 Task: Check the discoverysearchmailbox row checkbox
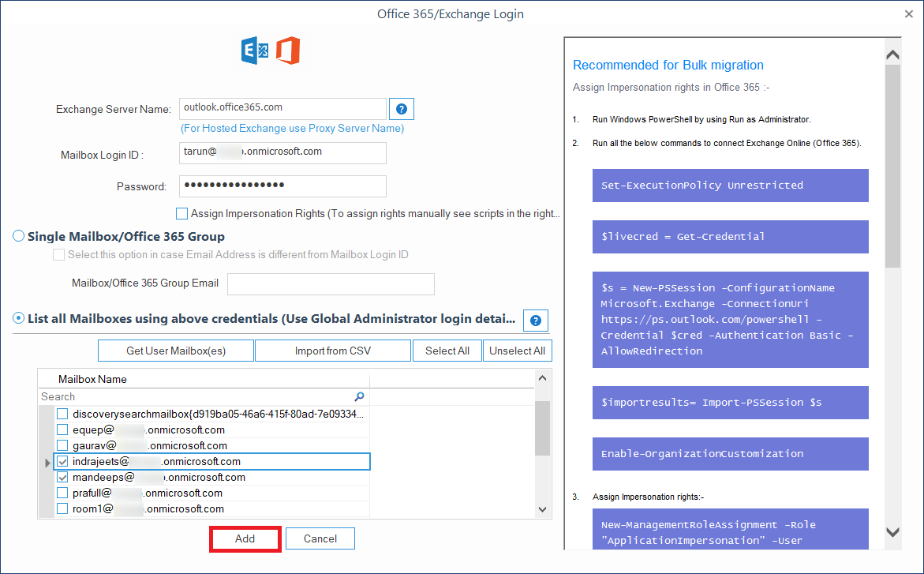tap(62, 415)
